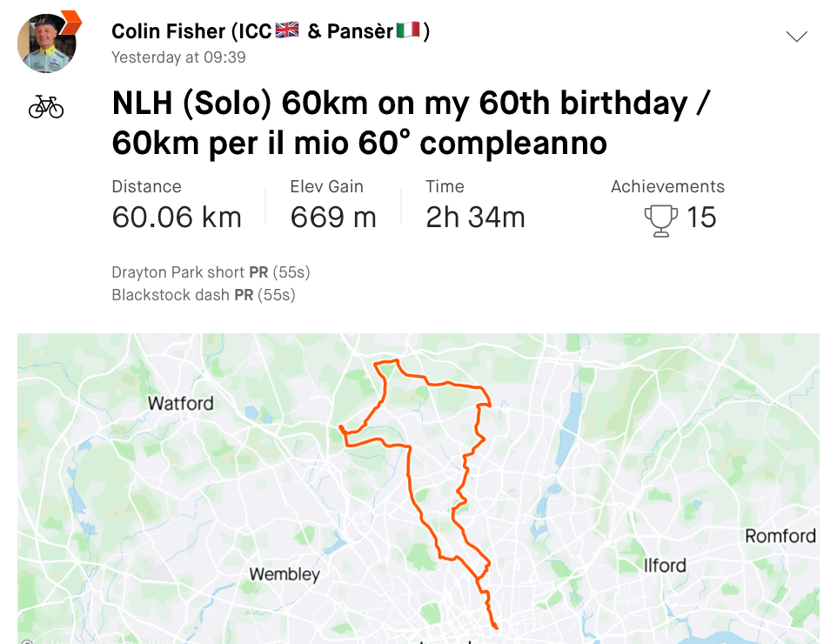Viewport: 837px width, 644px height.
Task: Click the cycling bike activity icon
Action: [46, 107]
